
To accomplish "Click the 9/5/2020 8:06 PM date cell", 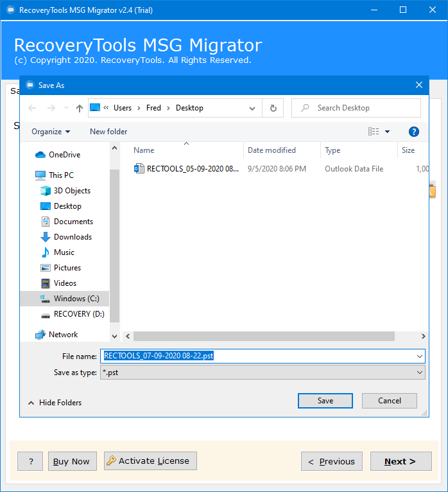I will (277, 169).
